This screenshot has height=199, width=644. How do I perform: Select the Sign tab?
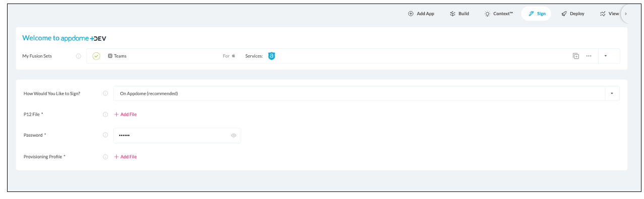537,14
